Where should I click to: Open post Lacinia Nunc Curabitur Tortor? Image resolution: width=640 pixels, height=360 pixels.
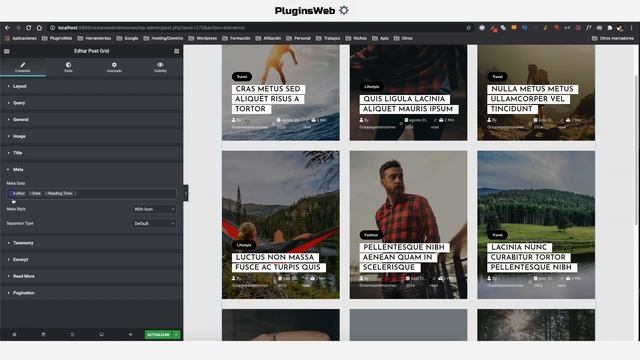(x=532, y=257)
